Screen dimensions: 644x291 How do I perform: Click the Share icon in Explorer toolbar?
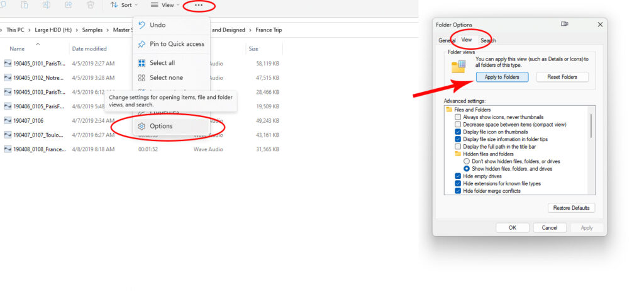point(69,5)
